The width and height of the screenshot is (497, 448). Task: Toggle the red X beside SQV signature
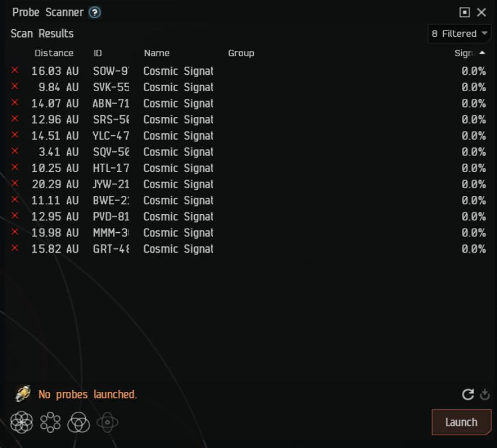click(15, 151)
